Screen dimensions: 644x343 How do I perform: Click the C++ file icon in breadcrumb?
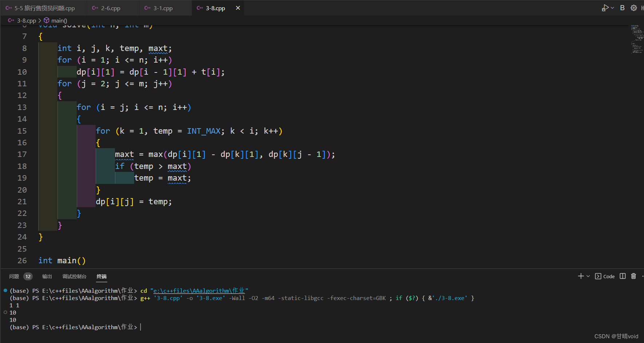11,21
